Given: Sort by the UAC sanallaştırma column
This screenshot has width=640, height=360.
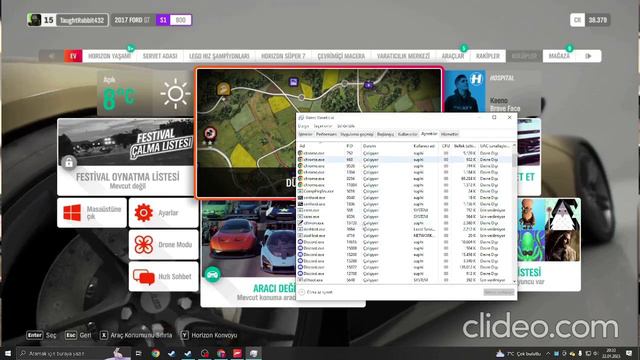Looking at the screenshot, I should click(495, 146).
